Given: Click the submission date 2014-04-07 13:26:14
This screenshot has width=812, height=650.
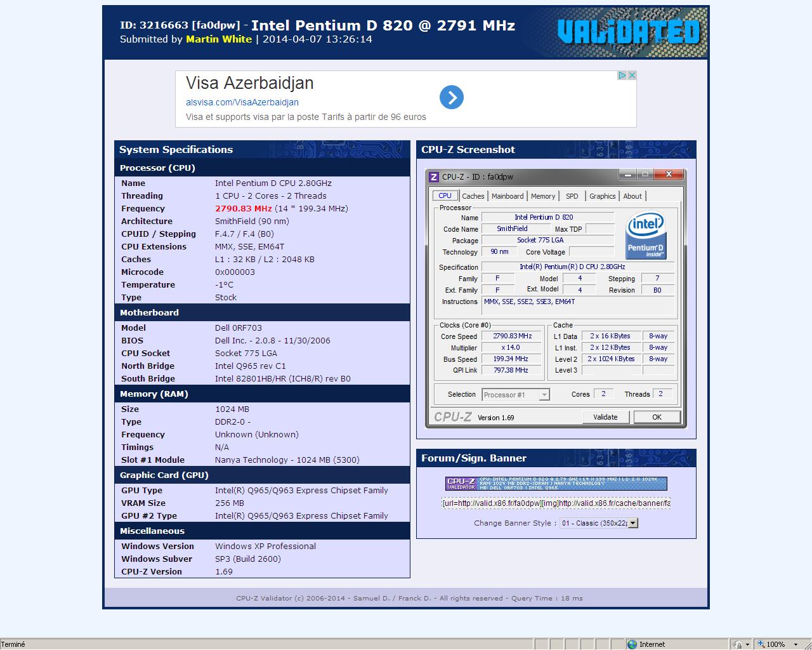Looking at the screenshot, I should (x=317, y=39).
